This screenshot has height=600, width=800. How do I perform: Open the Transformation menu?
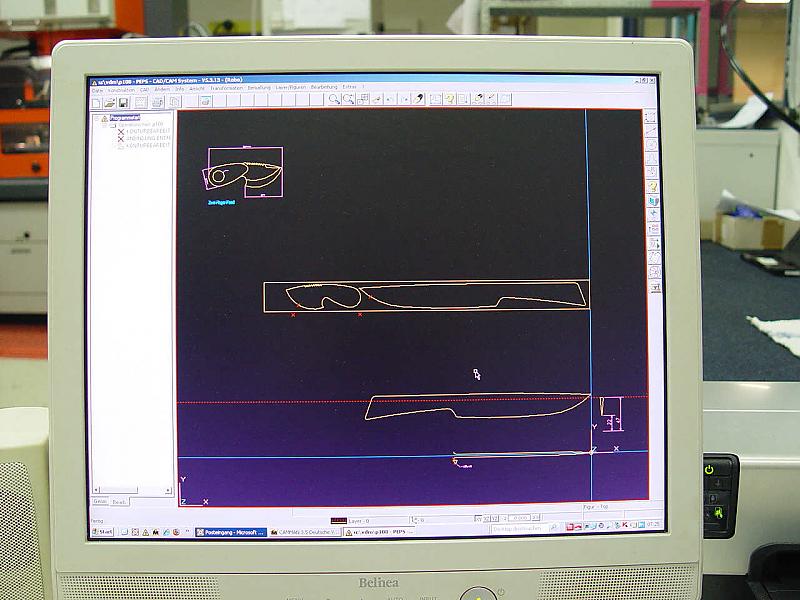[226, 88]
